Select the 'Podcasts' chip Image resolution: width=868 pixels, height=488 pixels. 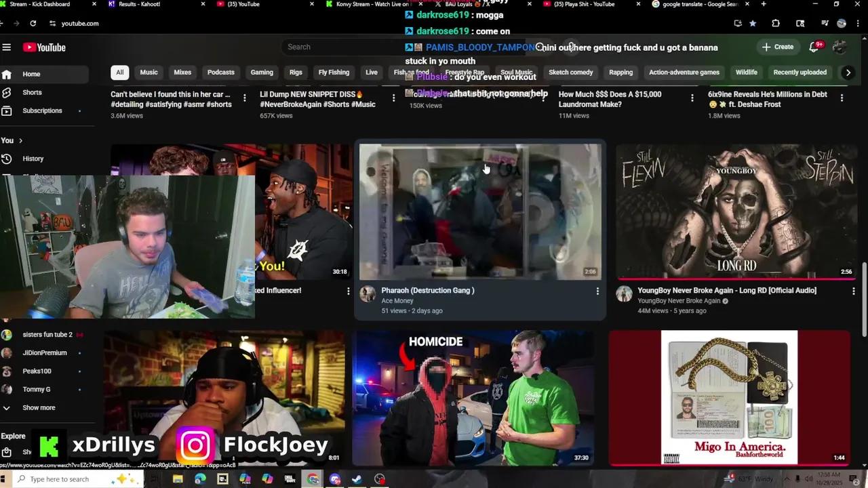[221, 73]
